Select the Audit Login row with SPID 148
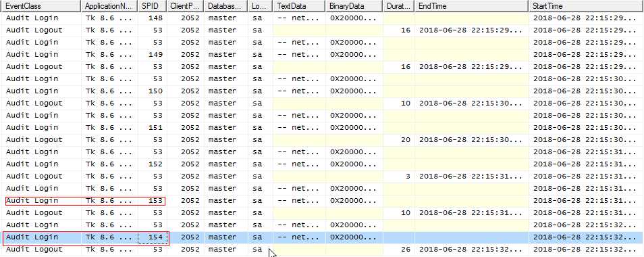 tap(321, 18)
